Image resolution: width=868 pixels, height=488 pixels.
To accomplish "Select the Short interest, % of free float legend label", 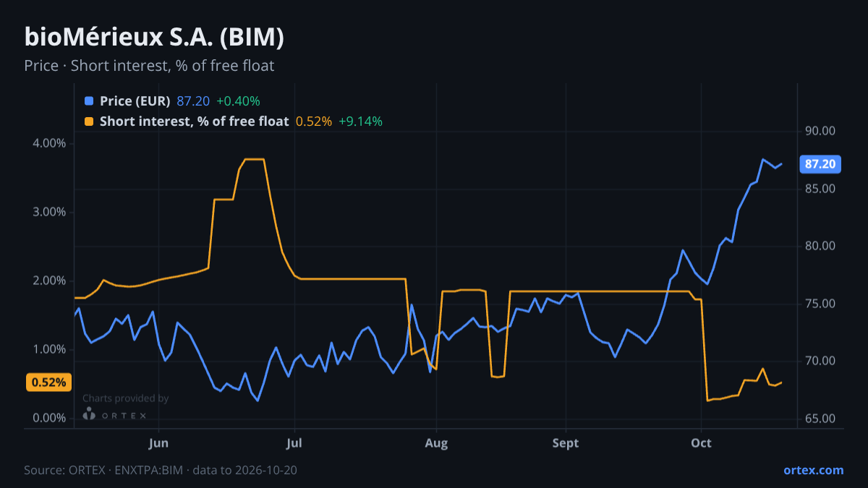I will coord(195,121).
